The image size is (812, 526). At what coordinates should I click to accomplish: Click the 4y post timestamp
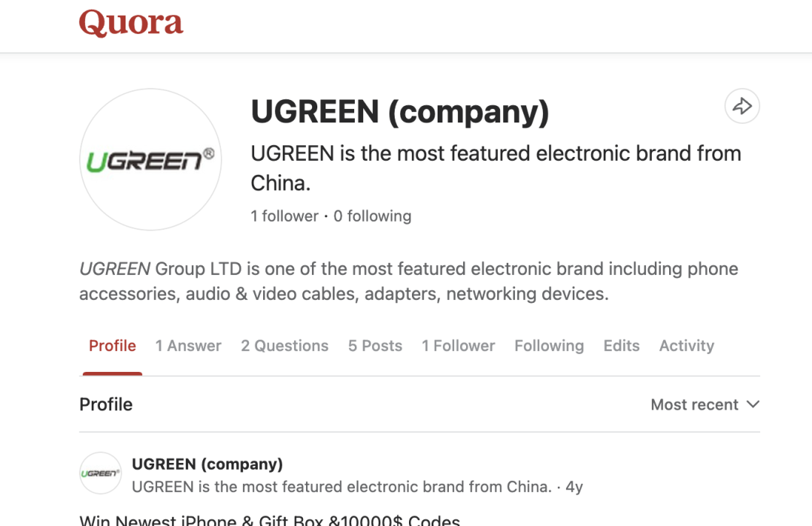[574, 487]
